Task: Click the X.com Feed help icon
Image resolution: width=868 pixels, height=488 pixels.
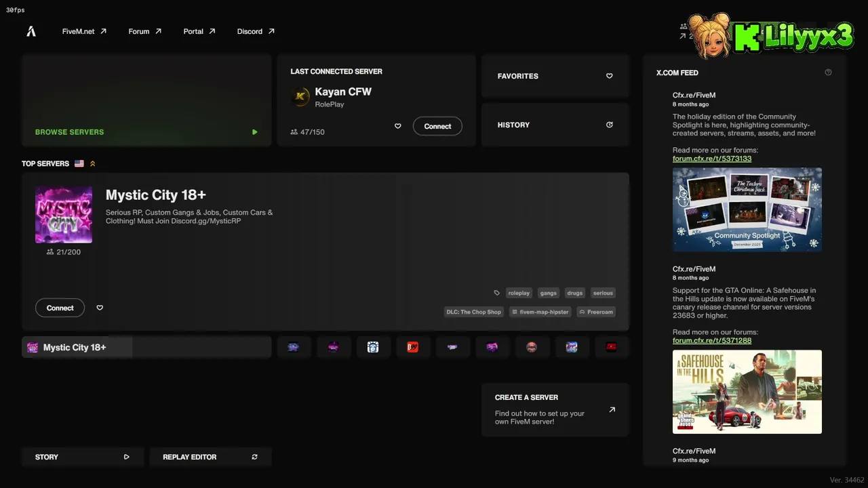Action: pos(828,73)
